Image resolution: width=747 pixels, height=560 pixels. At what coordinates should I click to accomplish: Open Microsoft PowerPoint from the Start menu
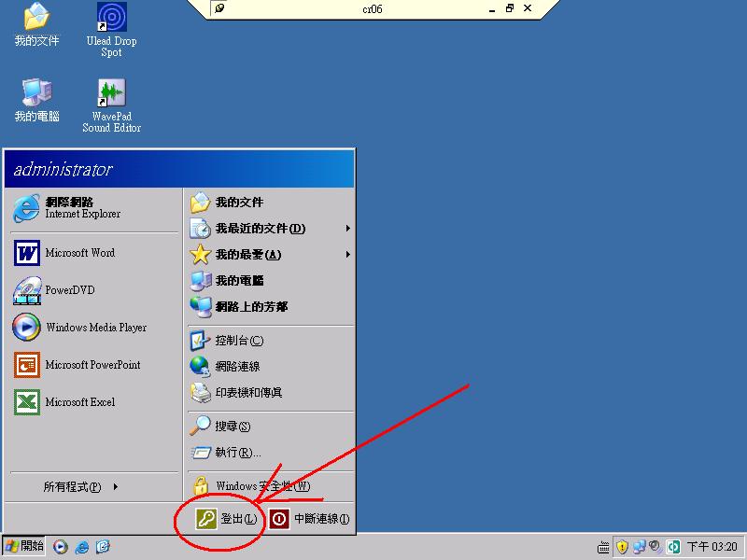coord(94,365)
